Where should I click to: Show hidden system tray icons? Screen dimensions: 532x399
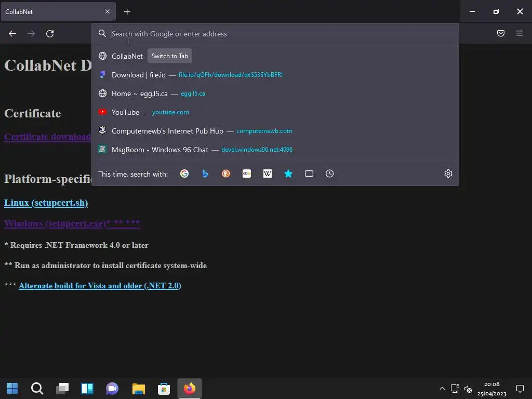click(442, 389)
